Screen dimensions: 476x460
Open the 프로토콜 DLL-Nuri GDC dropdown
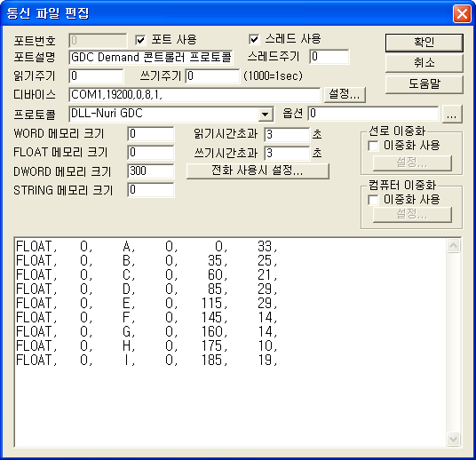[265, 115]
